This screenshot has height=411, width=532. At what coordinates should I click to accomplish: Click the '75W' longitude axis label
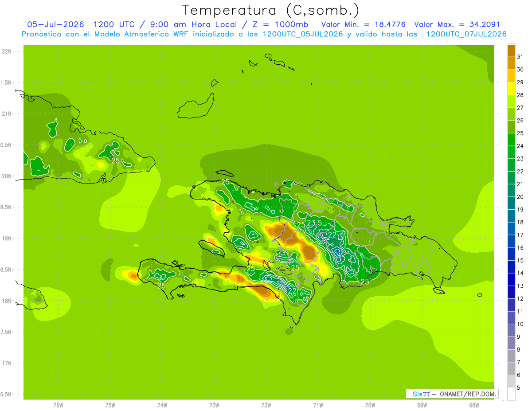tap(110, 405)
